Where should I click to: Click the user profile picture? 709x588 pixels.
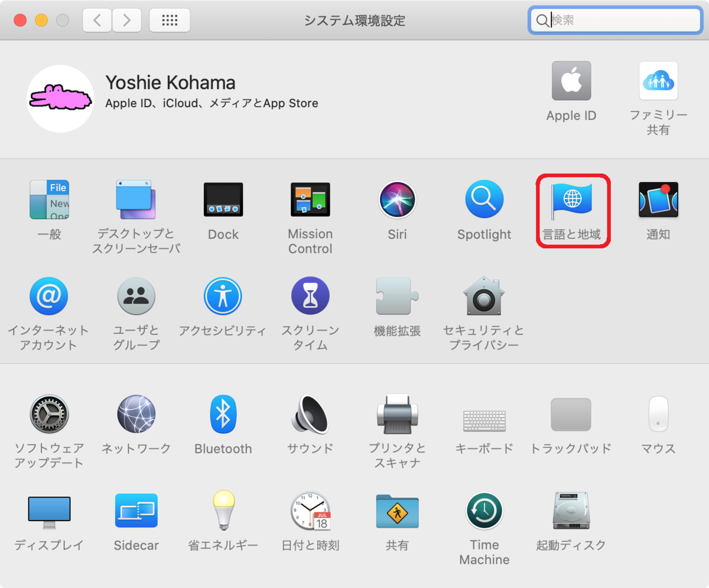point(61,99)
